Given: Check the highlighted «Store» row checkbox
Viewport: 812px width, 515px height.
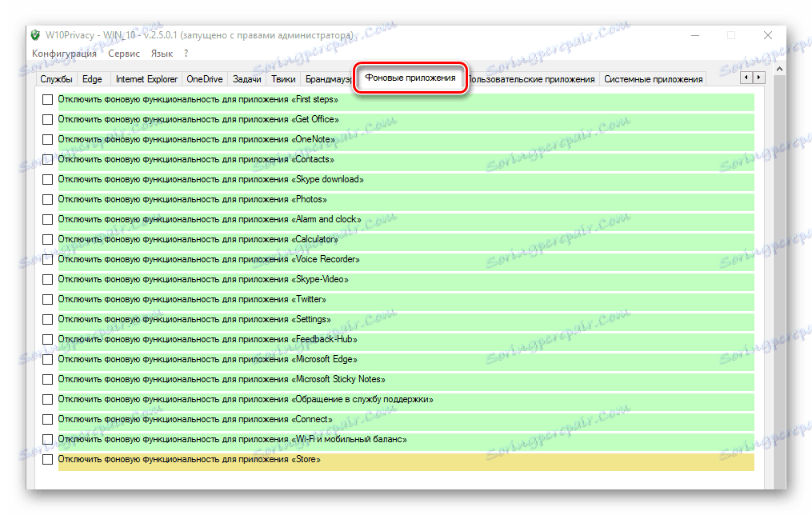Looking at the screenshot, I should pyautogui.click(x=47, y=459).
